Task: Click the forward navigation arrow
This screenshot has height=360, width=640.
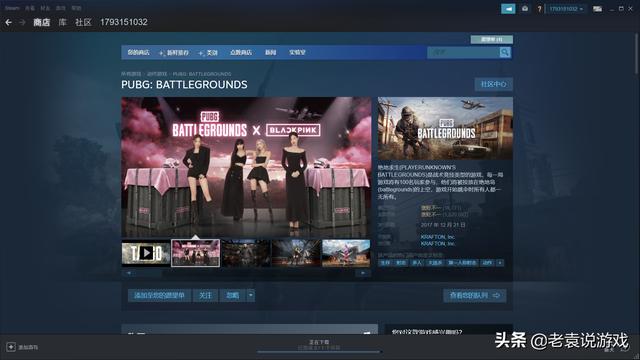Action: [22, 22]
